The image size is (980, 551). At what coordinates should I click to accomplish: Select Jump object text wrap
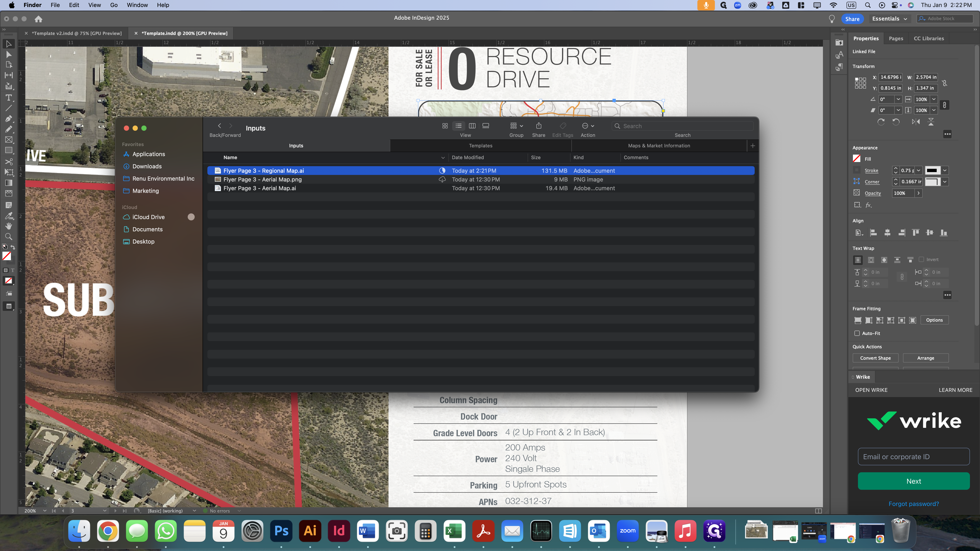898,260
